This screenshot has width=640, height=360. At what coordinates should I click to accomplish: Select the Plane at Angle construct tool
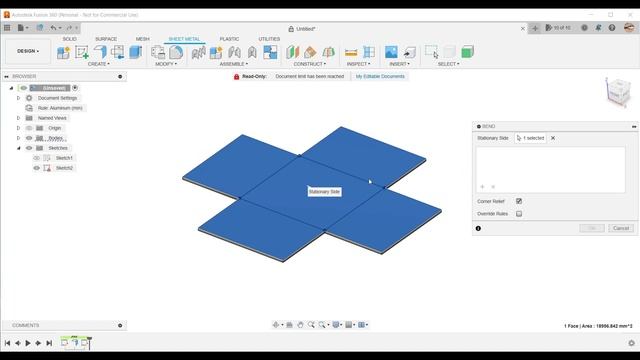pyautogui.click(x=310, y=52)
